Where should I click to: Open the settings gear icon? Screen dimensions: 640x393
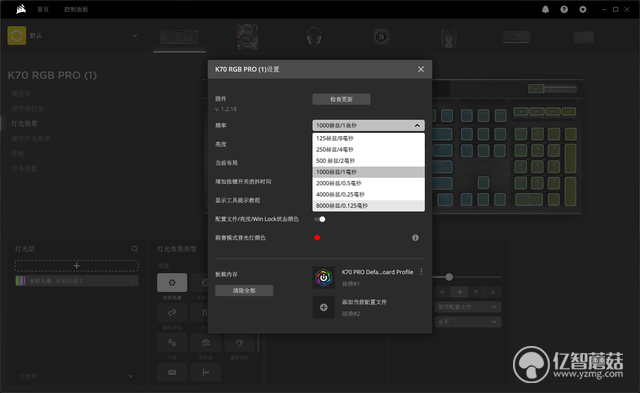(583, 9)
